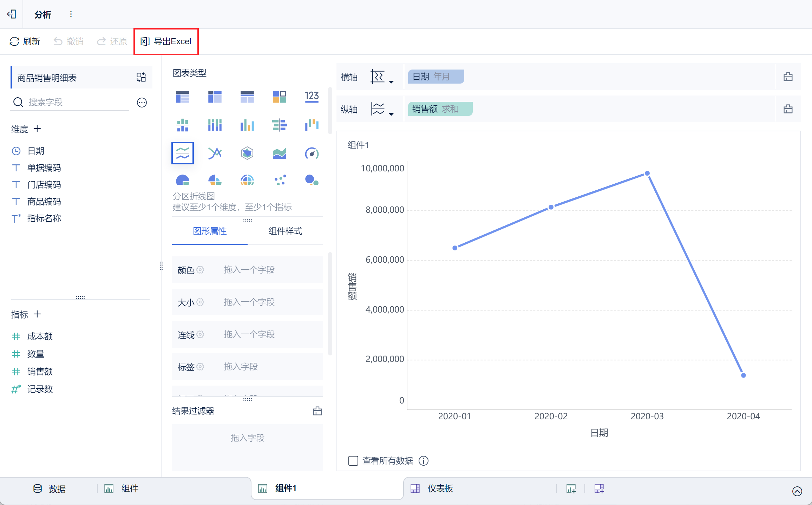Clear the result filter (结果过滤器) icon
The image size is (812, 505).
317,411
